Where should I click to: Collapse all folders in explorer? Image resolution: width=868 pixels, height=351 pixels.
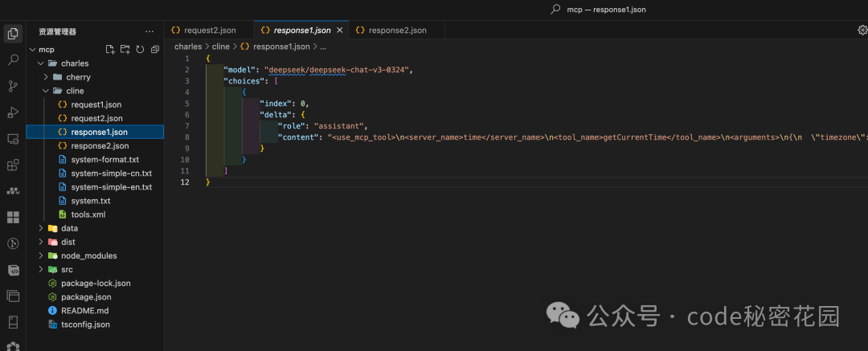click(x=154, y=50)
